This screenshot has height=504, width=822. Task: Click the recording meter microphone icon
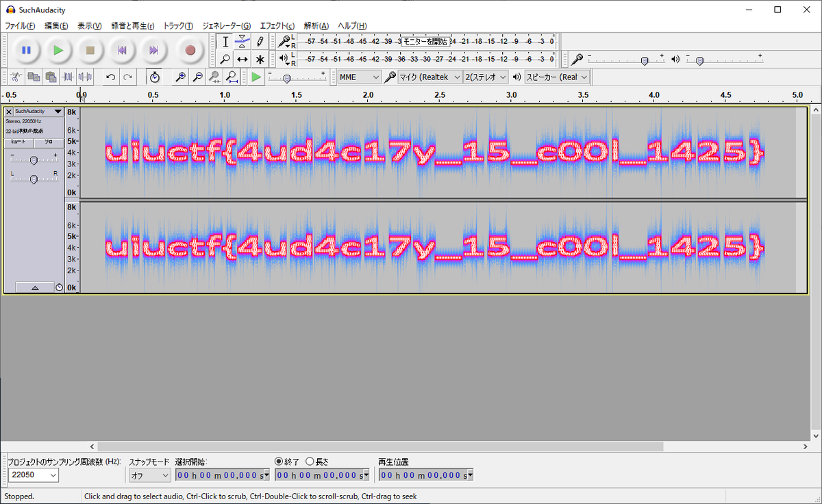point(284,41)
